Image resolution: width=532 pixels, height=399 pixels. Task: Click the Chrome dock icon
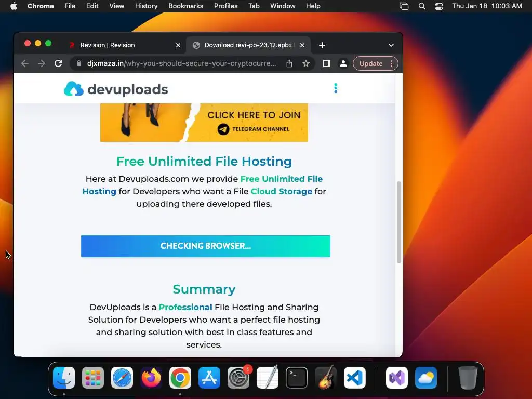180,378
